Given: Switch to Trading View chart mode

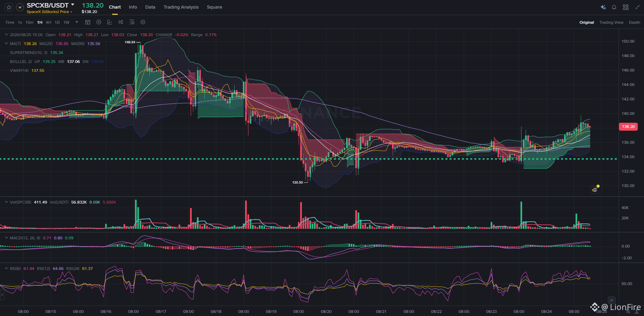Looking at the screenshot, I should pyautogui.click(x=611, y=22).
